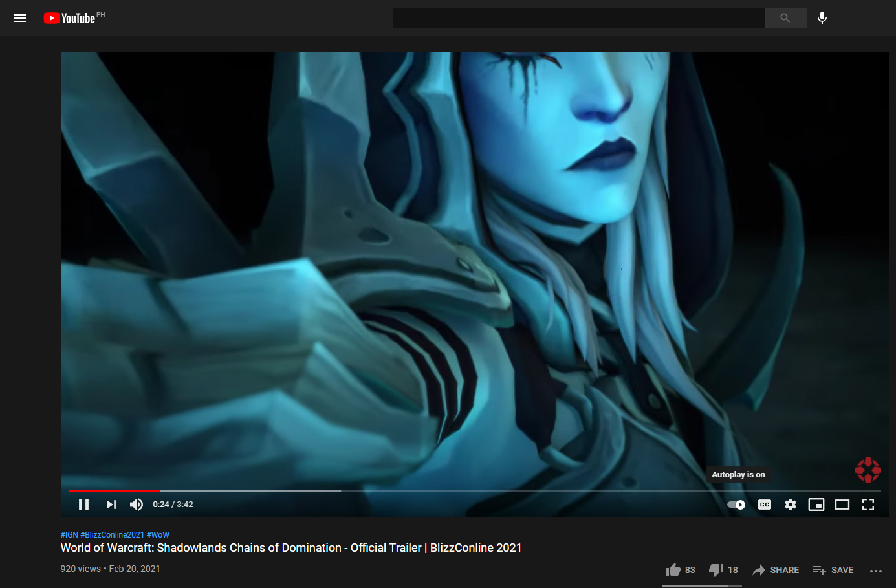896x588 pixels.
Task: Switch to theater mode
Action: click(842, 505)
